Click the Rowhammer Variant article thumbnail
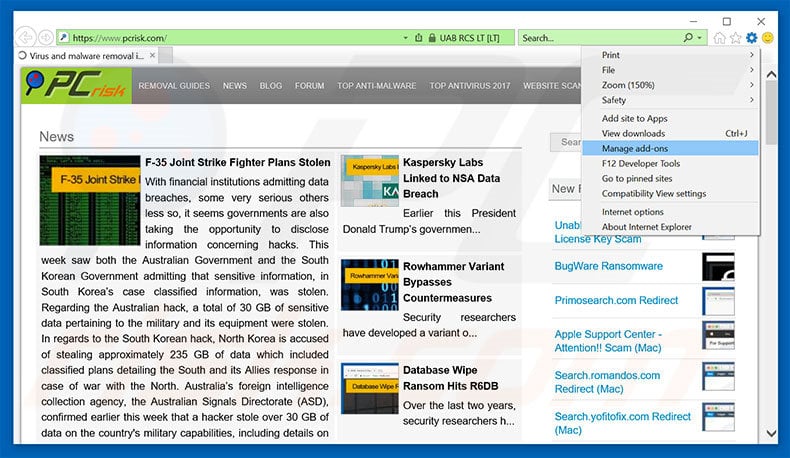 [370, 285]
